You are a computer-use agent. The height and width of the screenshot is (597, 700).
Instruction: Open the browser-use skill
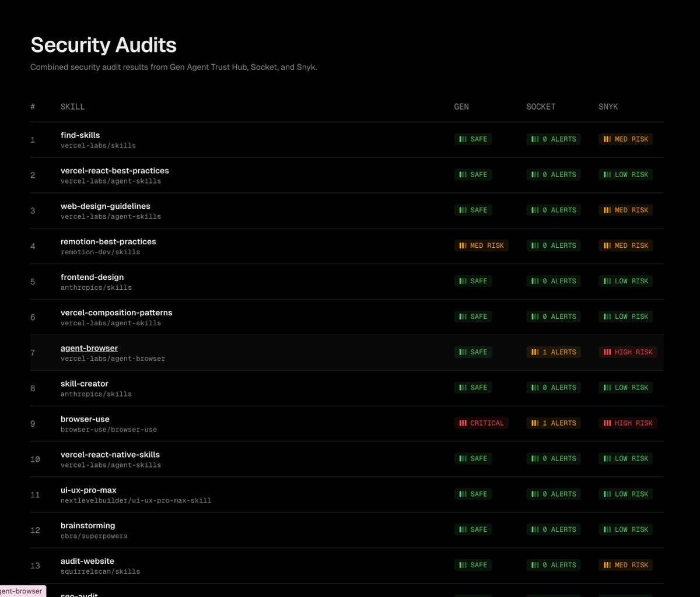(85, 420)
